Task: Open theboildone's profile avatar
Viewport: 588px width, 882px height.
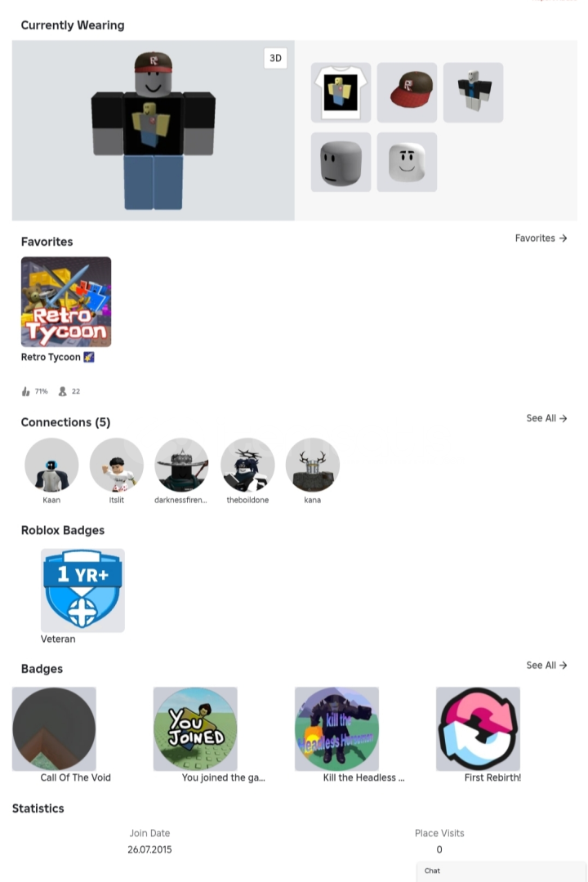Action: [247, 465]
